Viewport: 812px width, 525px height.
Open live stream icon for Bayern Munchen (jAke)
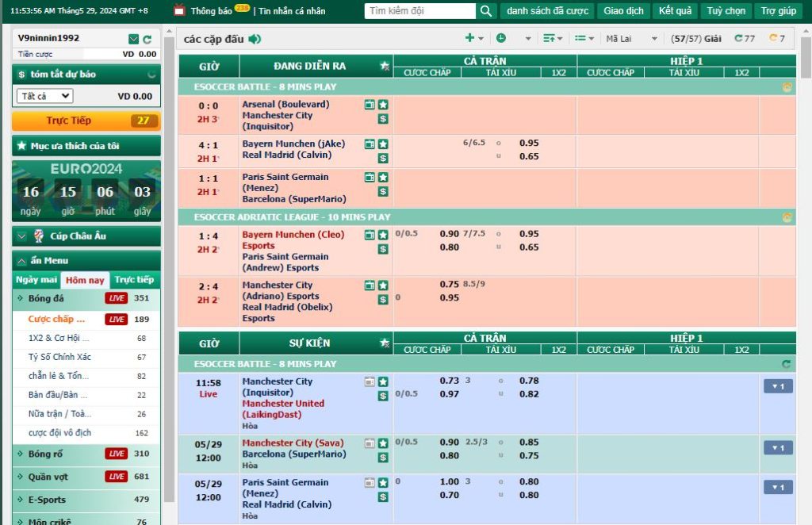370,144
